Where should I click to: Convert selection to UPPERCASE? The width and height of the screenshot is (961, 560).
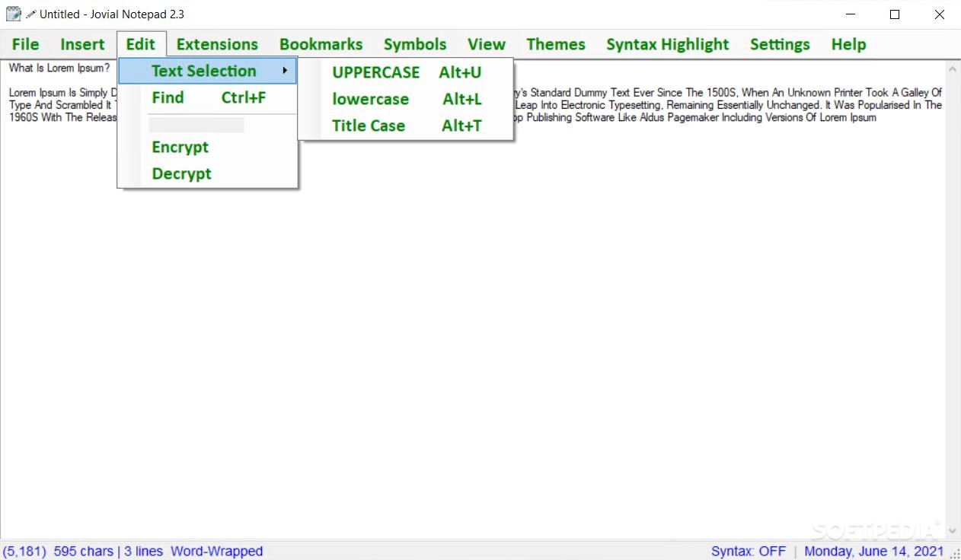(x=406, y=72)
